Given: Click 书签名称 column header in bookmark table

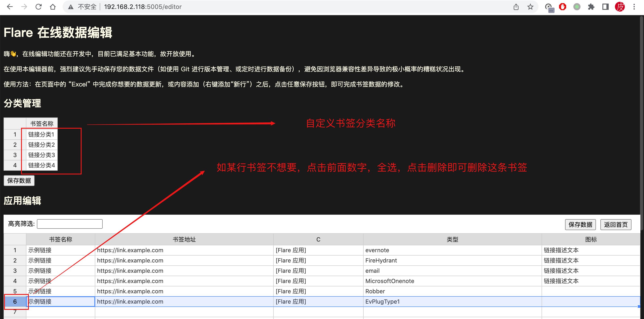Looking at the screenshot, I should click(61, 239).
